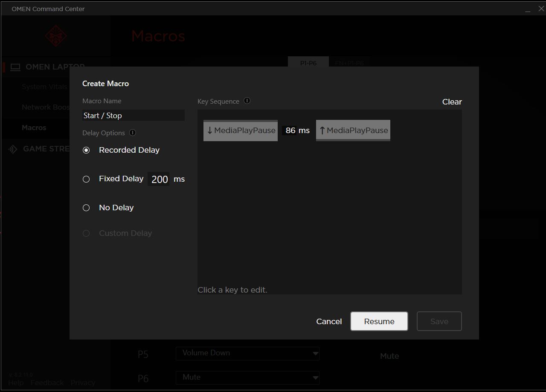Select the Recorded Delay radio button

pyautogui.click(x=87, y=150)
